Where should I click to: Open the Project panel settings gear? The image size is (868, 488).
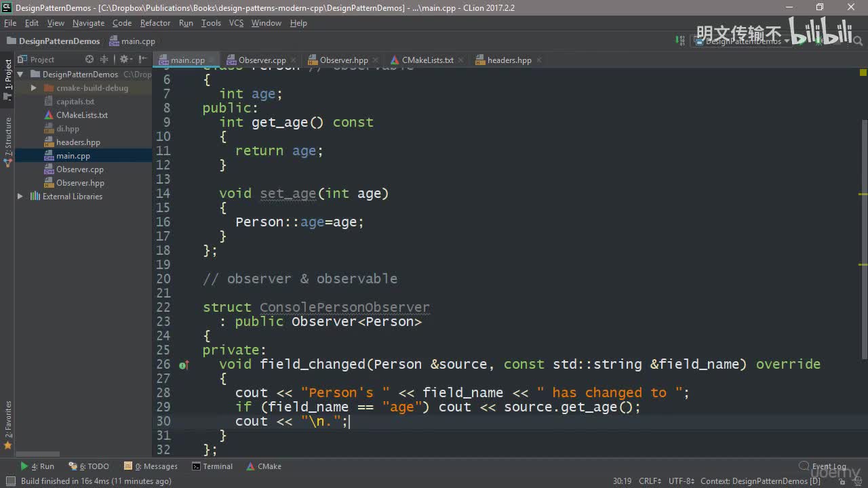(125, 60)
